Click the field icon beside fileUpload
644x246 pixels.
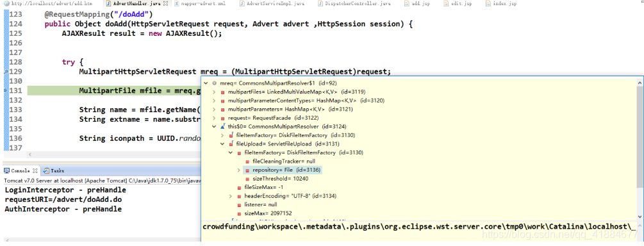point(231,144)
